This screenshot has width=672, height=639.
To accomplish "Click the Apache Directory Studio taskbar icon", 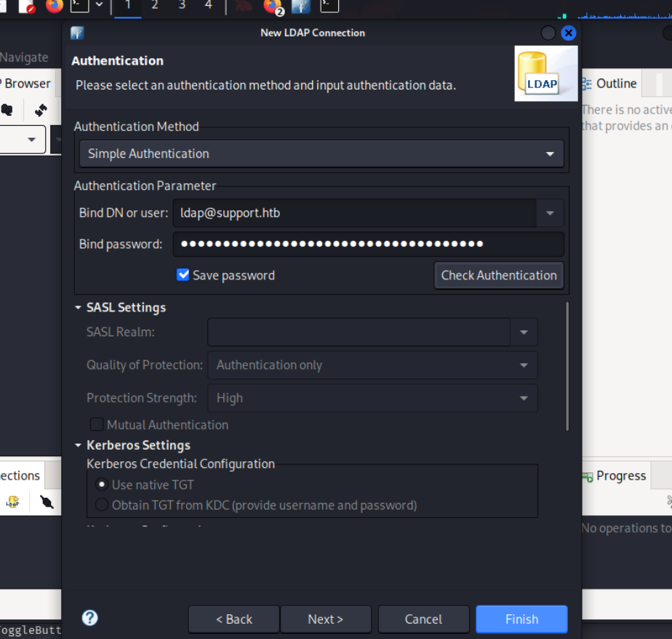I will tap(300, 7).
